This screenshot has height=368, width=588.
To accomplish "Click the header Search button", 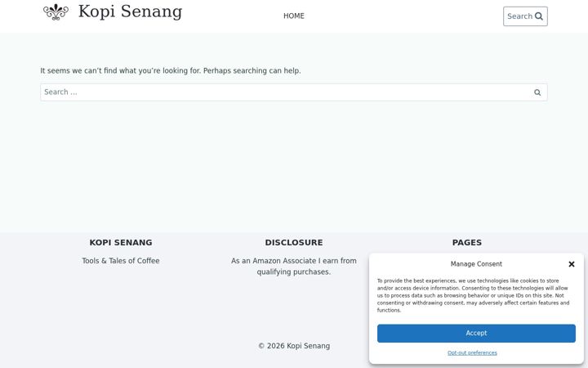I will [x=525, y=16].
